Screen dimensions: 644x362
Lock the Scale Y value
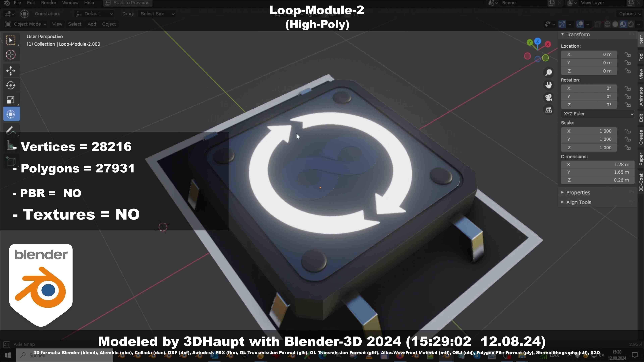[628, 139]
